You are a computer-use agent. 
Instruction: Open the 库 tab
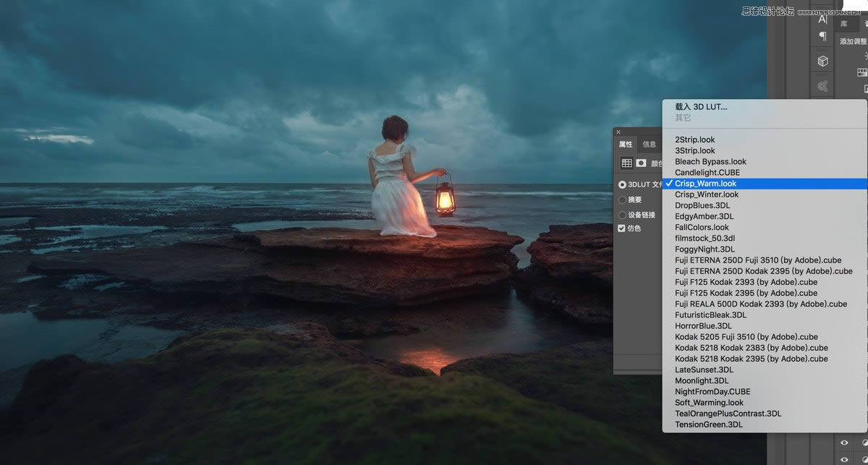tap(843, 24)
